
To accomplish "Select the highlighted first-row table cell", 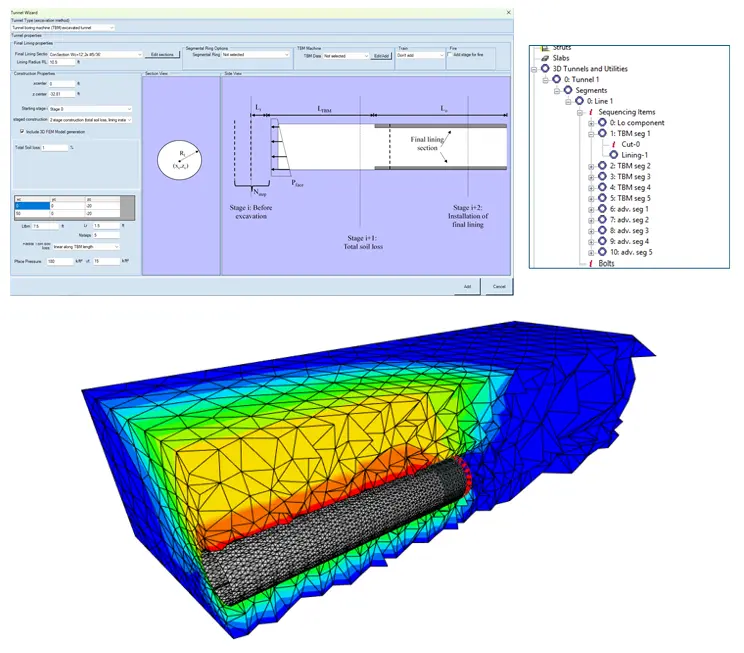I will coord(32,206).
